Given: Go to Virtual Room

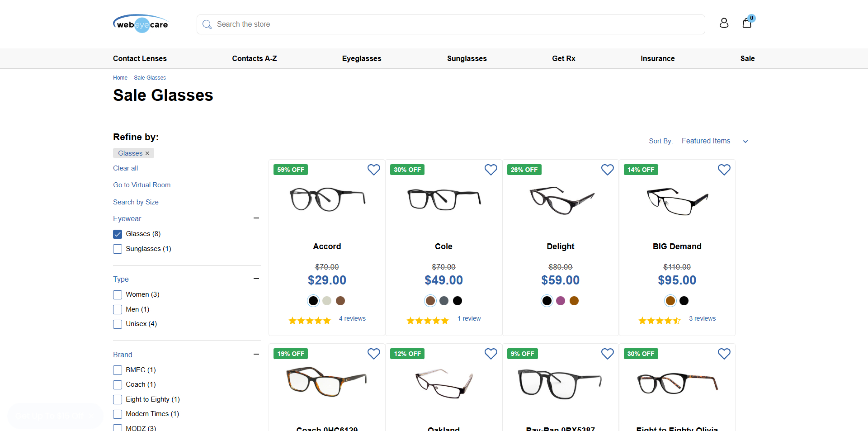Looking at the screenshot, I should click(x=142, y=185).
